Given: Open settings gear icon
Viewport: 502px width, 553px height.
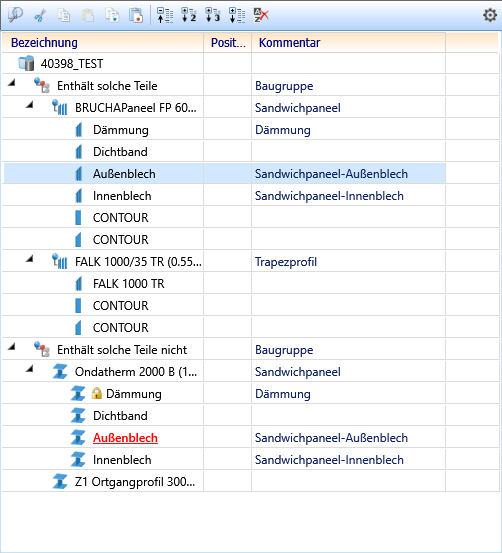Looking at the screenshot, I should tap(490, 16).
